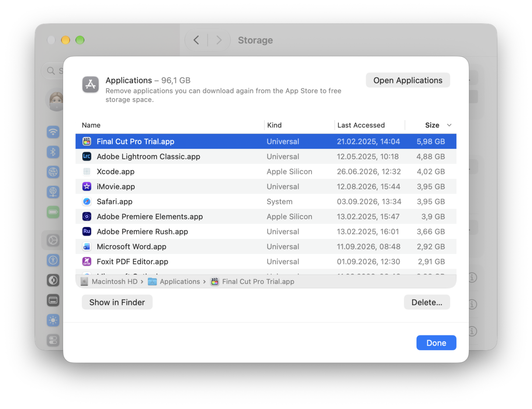The width and height of the screenshot is (532, 409).
Task: Click the "Foxit PDF Editor.app" file name
Action: click(x=133, y=262)
